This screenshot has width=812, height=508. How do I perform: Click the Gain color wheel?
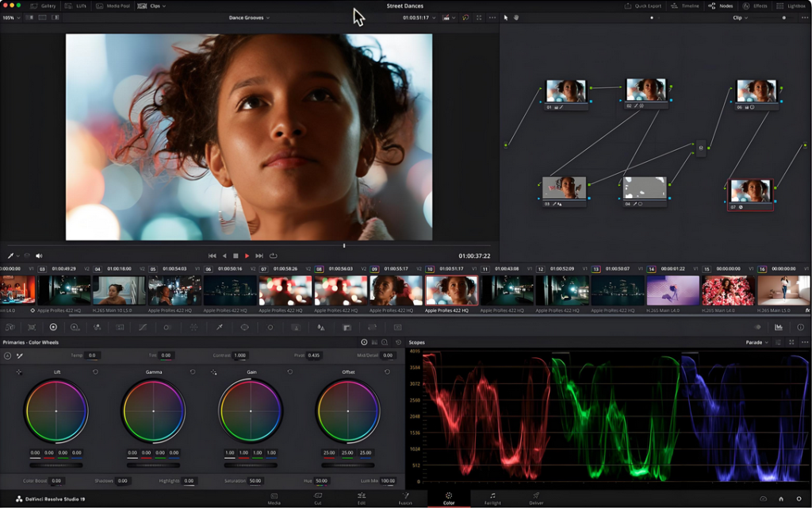point(251,410)
